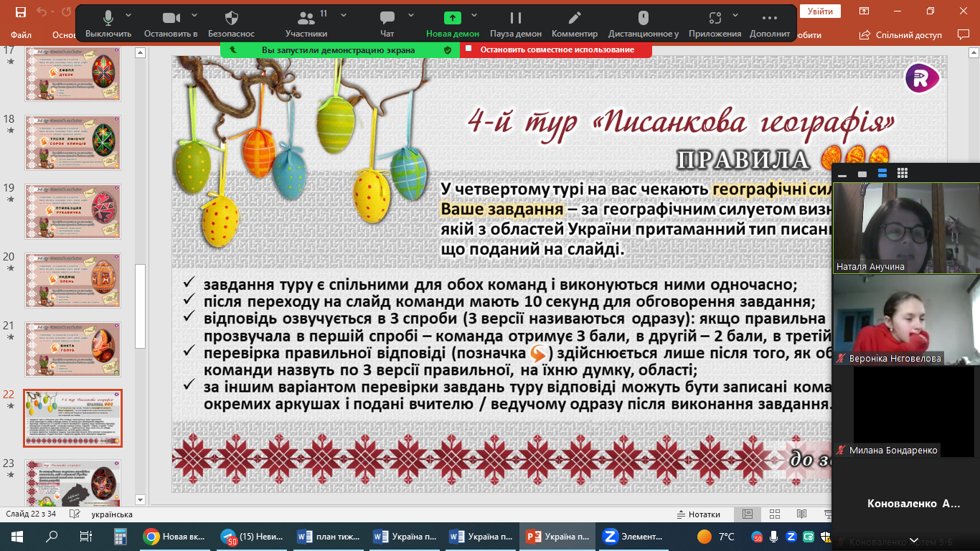980x551 pixels.
Task: Switch to Normal view icon
Action: click(748, 514)
